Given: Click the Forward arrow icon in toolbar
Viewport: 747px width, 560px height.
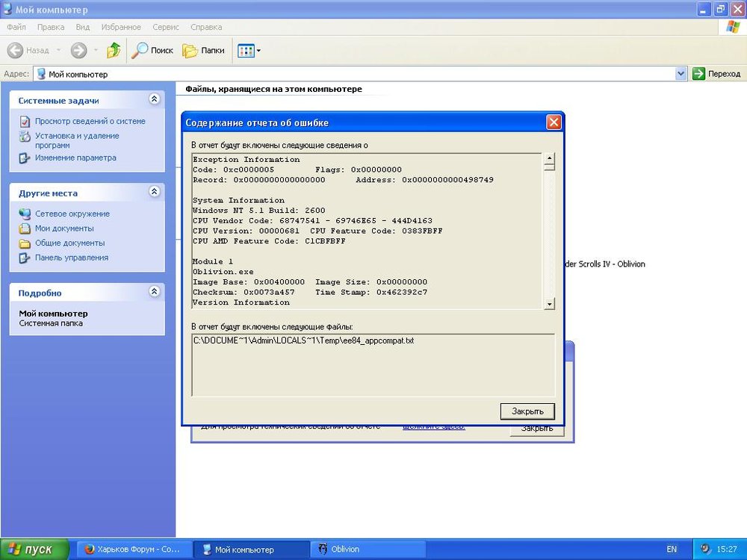Looking at the screenshot, I should coord(79,50).
